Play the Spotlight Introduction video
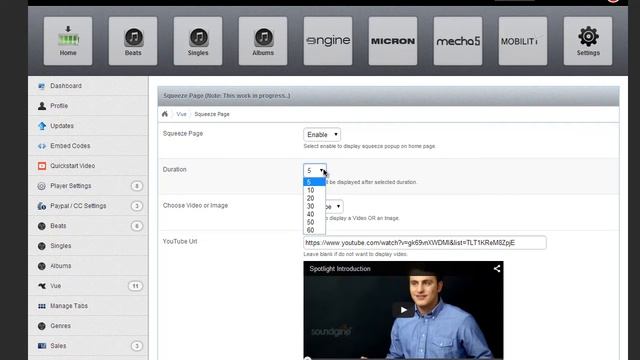The height and width of the screenshot is (360, 640). tap(403, 310)
